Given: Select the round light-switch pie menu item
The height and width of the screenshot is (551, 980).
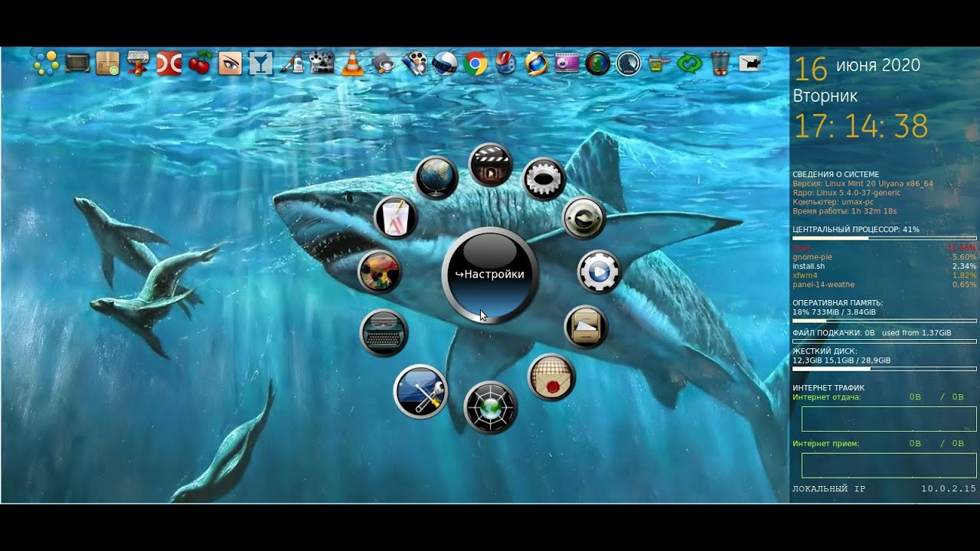Looking at the screenshot, I should [x=584, y=218].
